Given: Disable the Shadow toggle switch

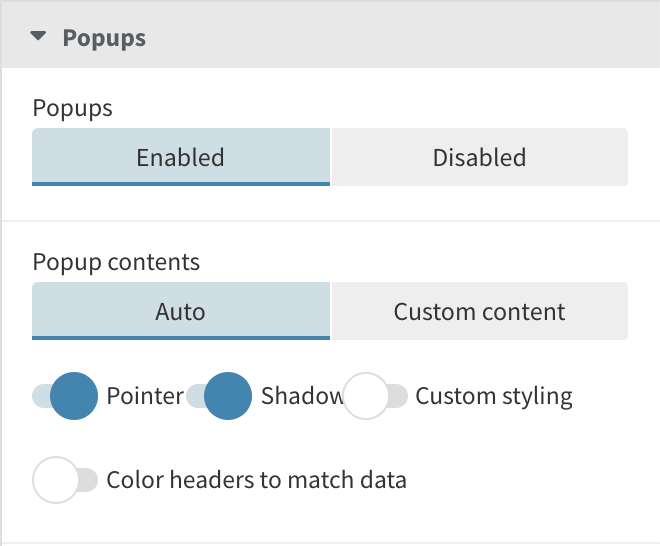Looking at the screenshot, I should (219, 396).
